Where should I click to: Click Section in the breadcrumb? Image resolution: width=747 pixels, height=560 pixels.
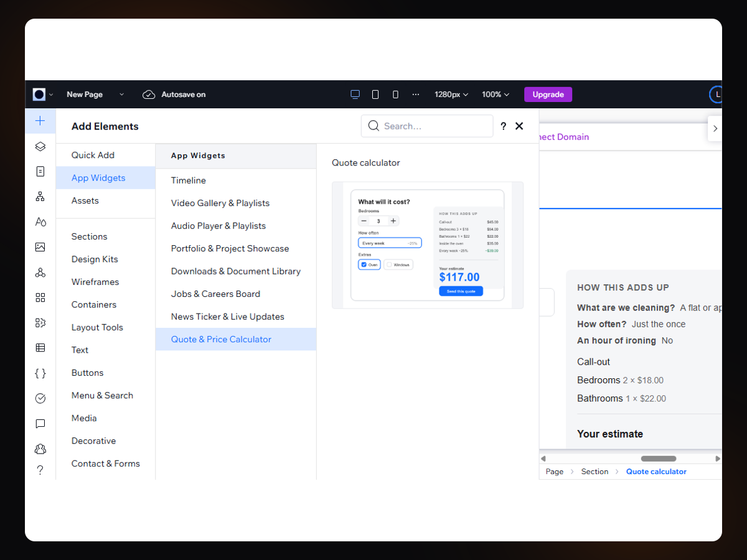point(594,472)
